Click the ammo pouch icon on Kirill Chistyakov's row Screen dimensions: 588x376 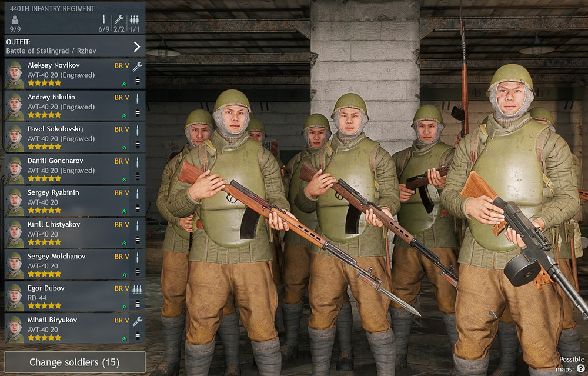tap(138, 240)
